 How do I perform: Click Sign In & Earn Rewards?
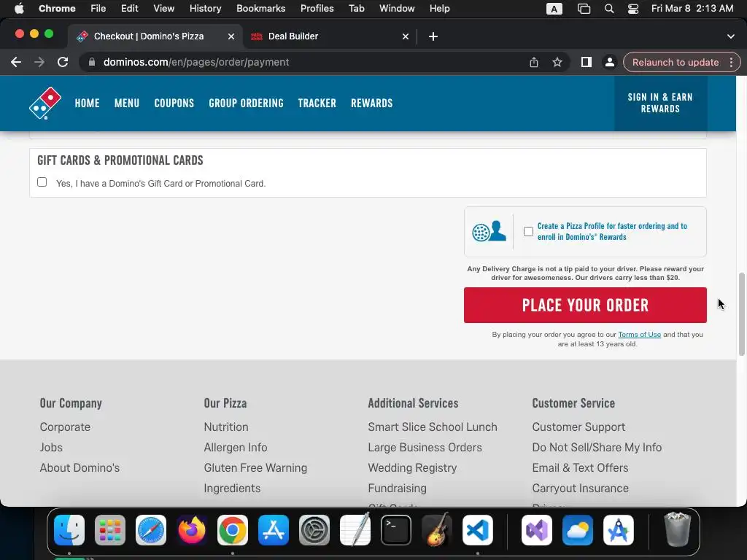pos(660,104)
